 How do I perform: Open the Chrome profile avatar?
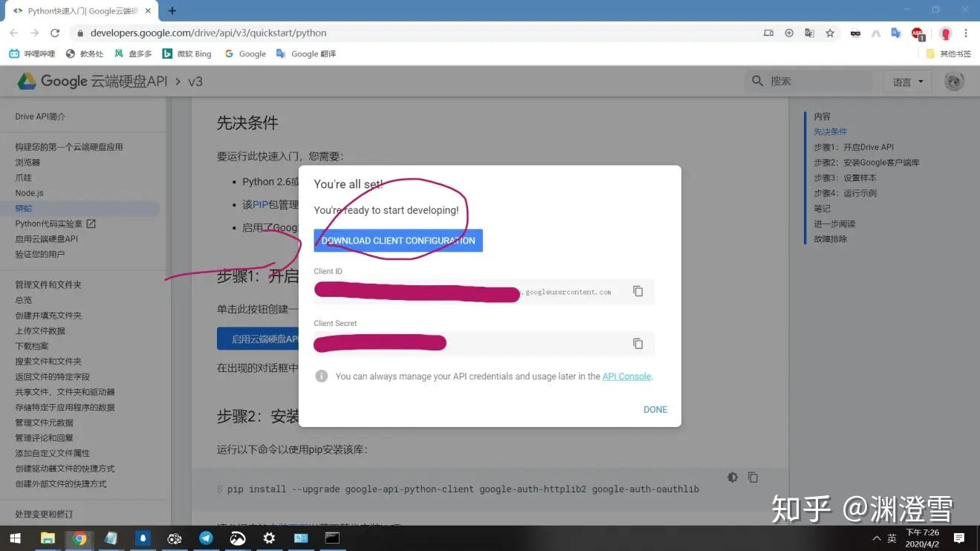pyautogui.click(x=945, y=33)
